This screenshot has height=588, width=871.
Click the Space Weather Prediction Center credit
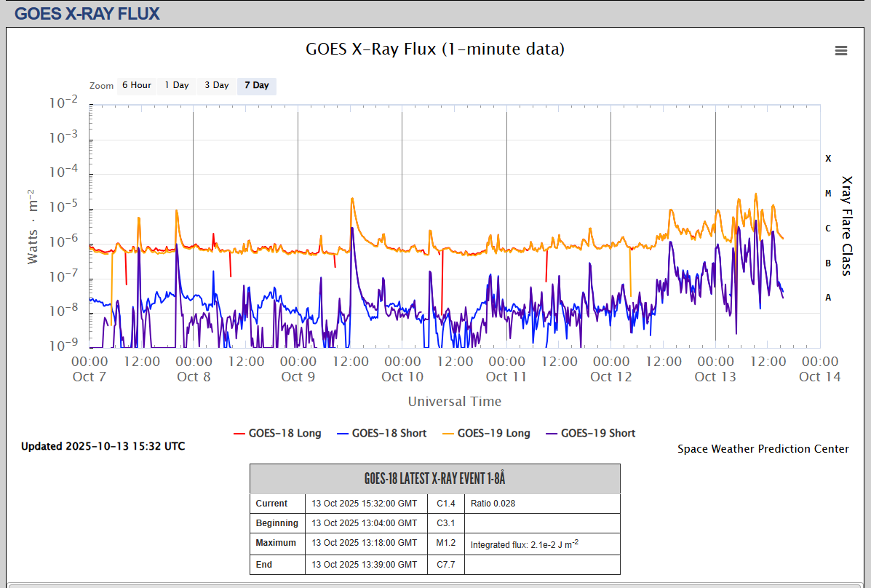tap(763, 449)
